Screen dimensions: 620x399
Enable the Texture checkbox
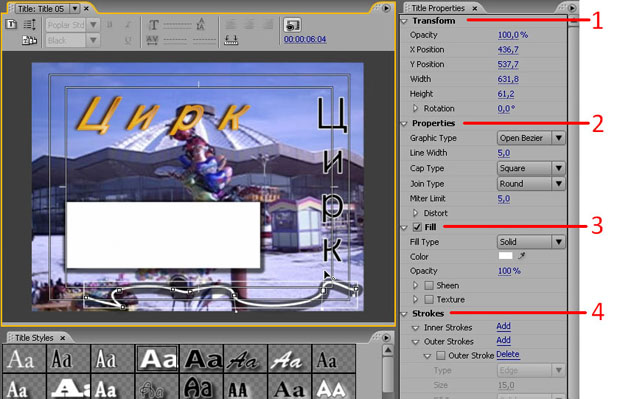[x=429, y=299]
